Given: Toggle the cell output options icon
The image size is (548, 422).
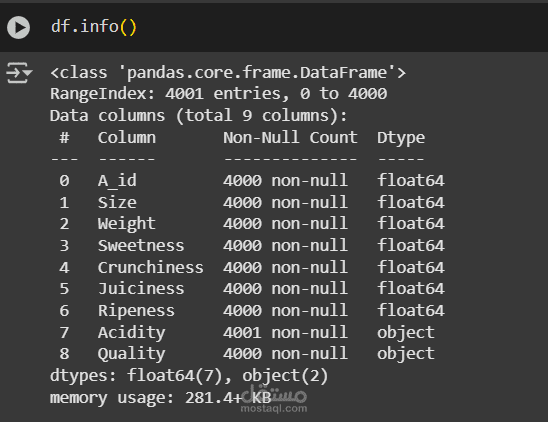Looking at the screenshot, I should point(19,73).
